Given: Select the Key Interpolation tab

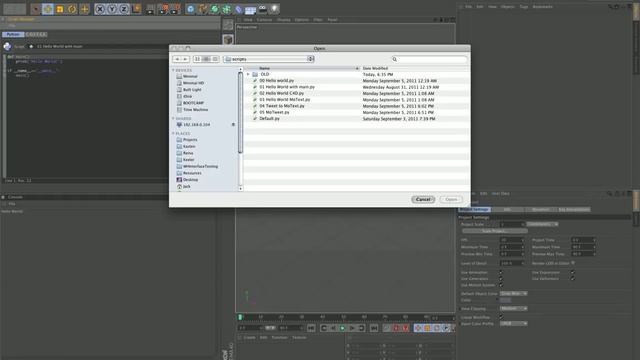Looking at the screenshot, I should [574, 210].
